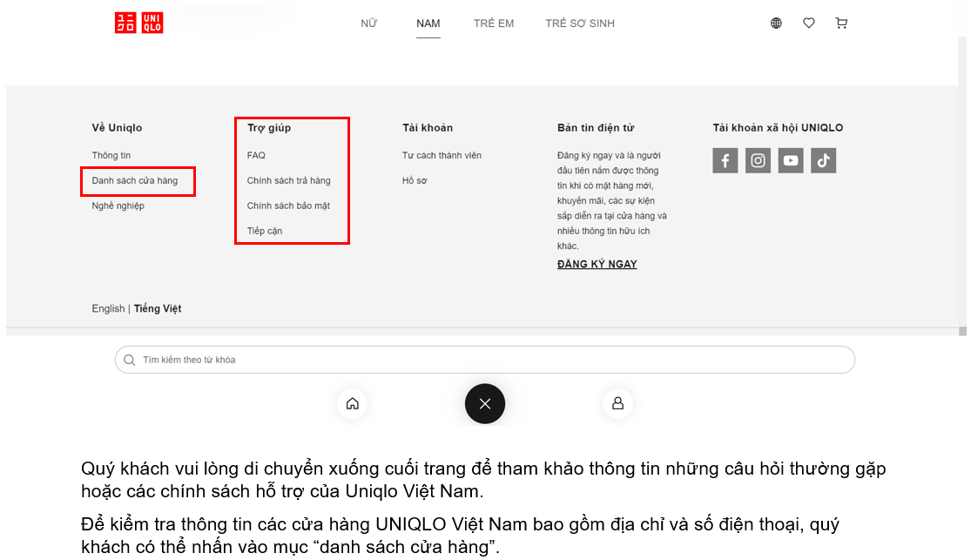Open Chính sách trả hàng link
Screen dimensions: 971x560
[x=288, y=181]
